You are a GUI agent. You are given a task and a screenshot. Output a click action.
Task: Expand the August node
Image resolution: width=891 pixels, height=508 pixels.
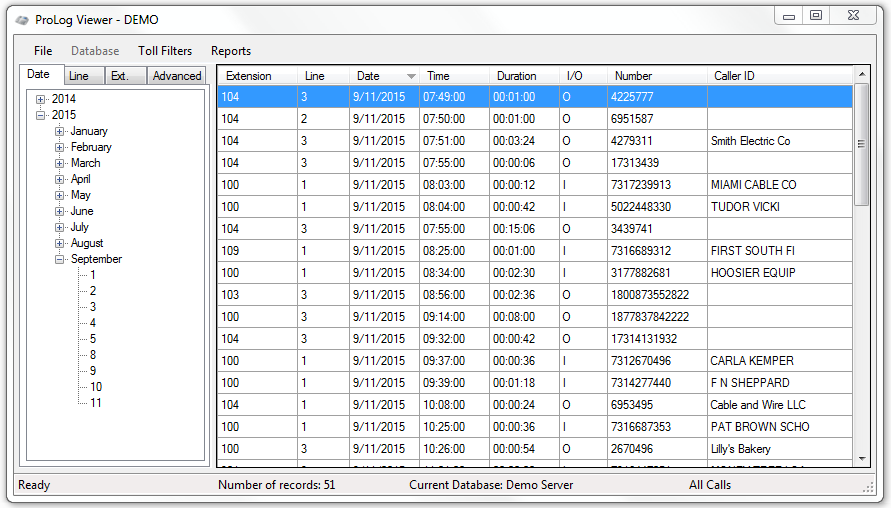pos(59,243)
